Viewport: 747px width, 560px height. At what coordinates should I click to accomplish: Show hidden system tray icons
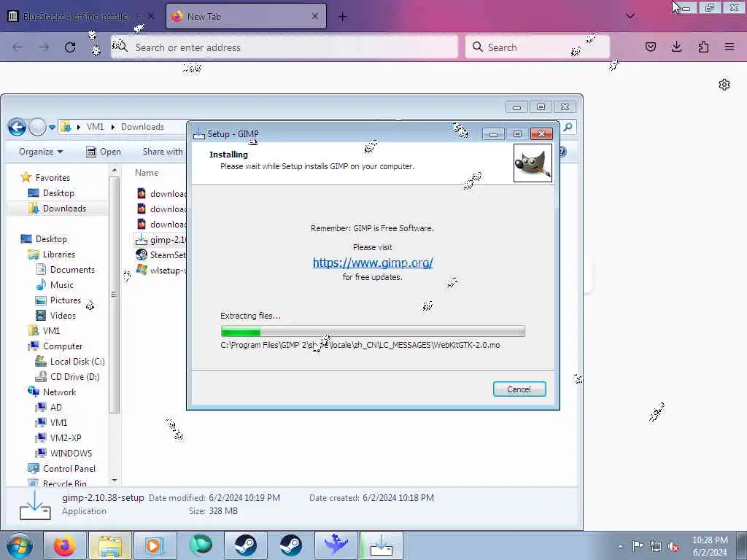(620, 546)
